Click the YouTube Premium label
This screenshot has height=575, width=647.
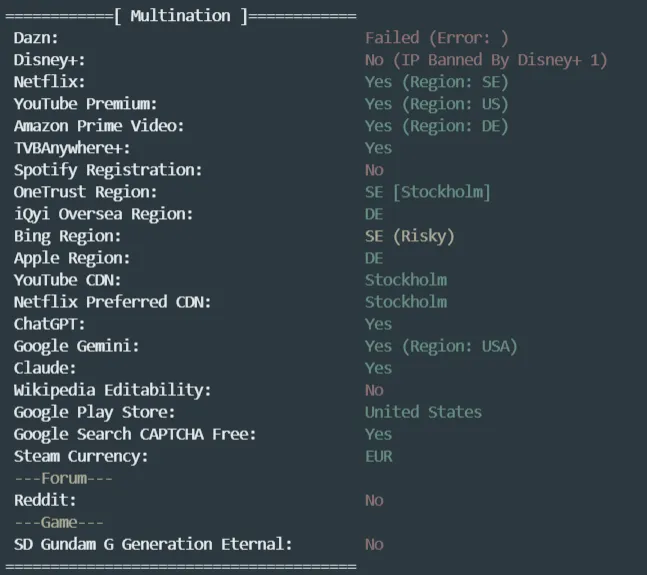[85, 104]
